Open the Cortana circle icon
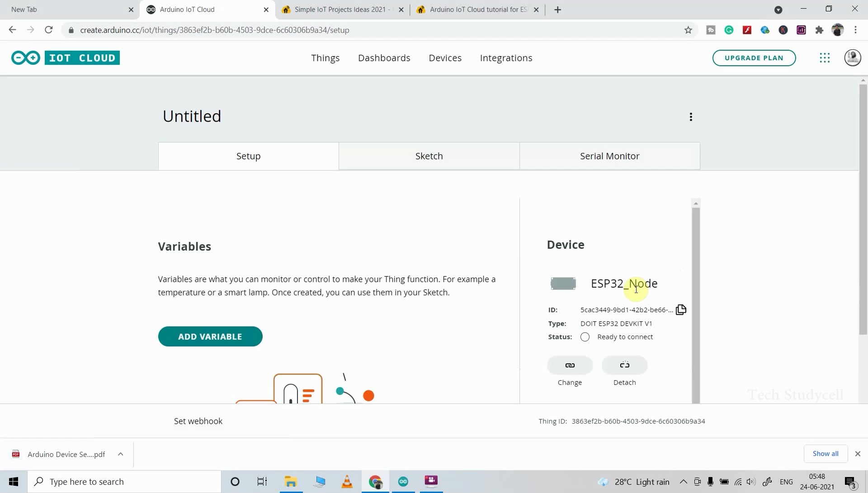Viewport: 868px width, 493px height. pyautogui.click(x=235, y=482)
